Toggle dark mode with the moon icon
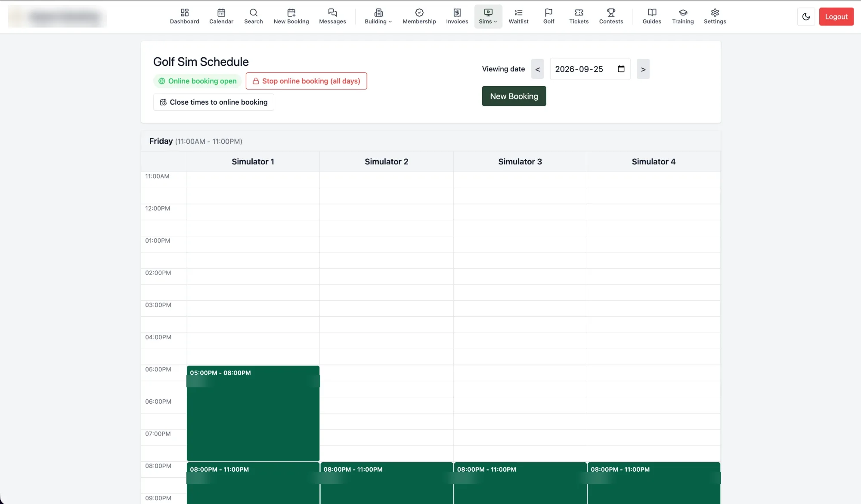 (806, 17)
